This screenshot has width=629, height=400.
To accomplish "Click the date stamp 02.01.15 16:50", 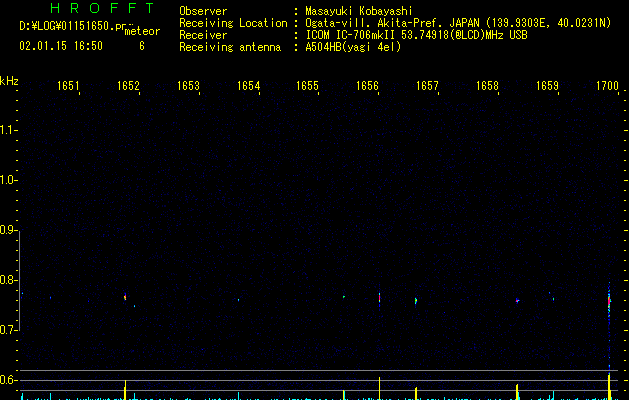I will [61, 46].
